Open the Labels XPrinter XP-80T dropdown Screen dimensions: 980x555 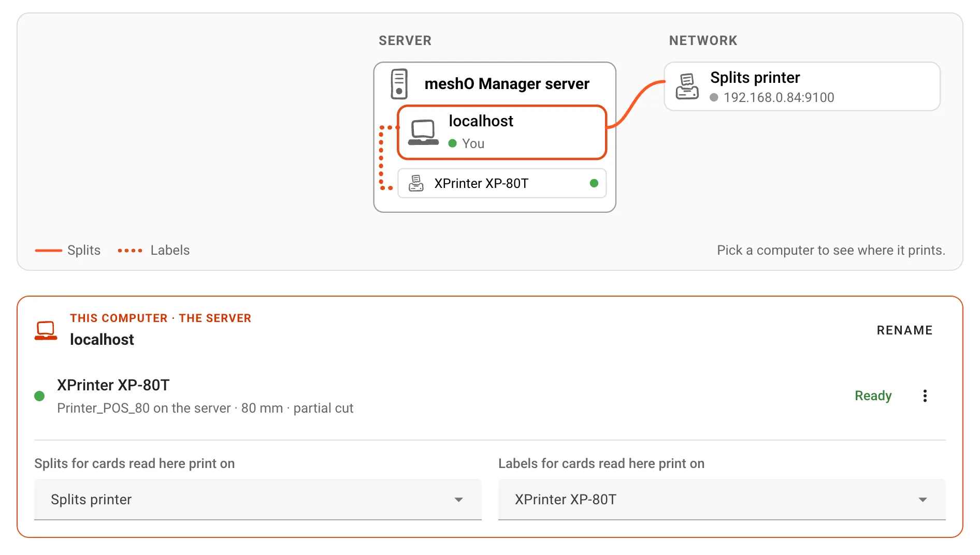coord(722,500)
